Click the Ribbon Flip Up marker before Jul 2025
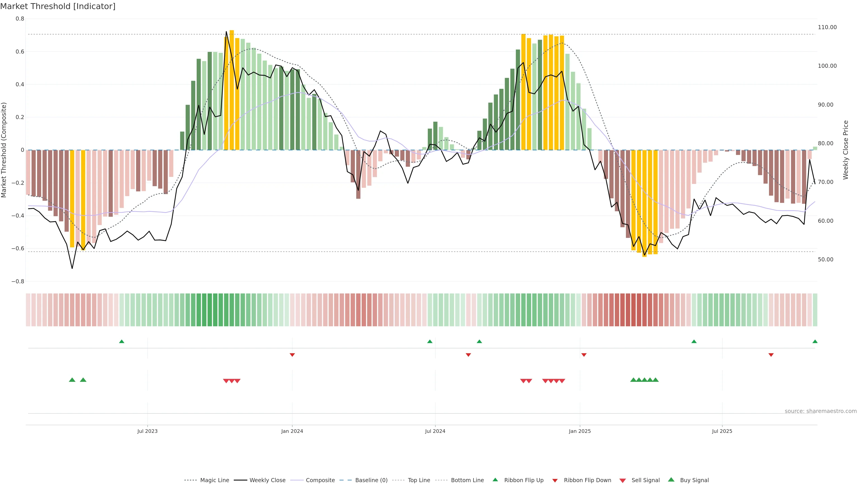Screen dimensions: 868x488 694,342
